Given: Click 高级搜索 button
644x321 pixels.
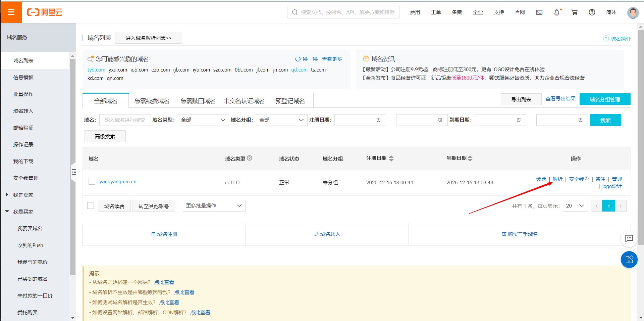Looking at the screenshot, I should (105, 136).
